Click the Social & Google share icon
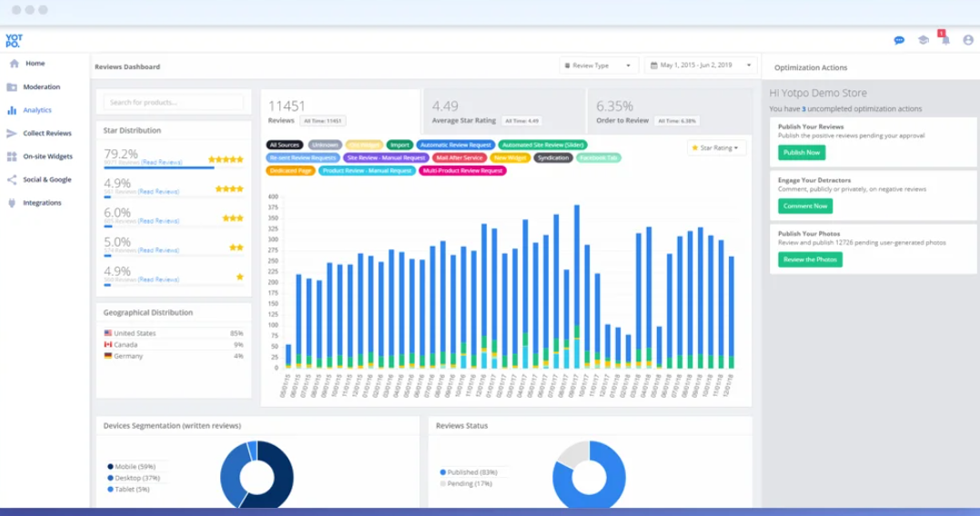The image size is (980, 516). (x=12, y=179)
